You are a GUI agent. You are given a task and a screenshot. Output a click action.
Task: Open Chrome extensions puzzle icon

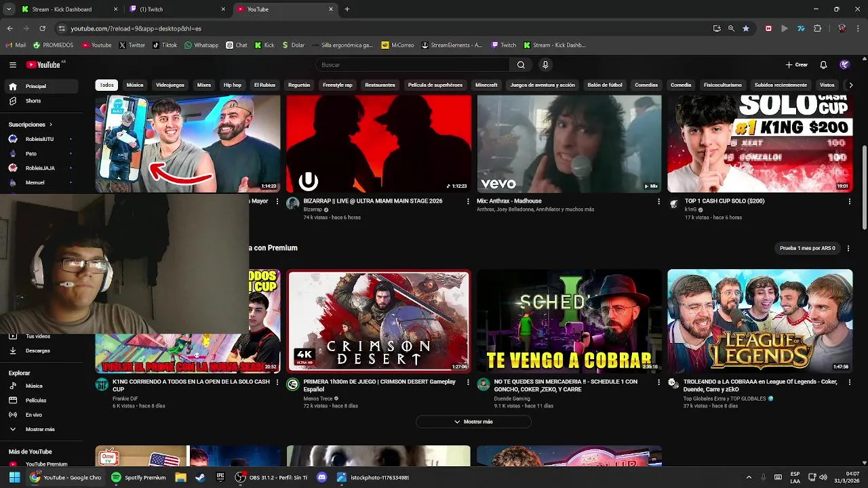point(817,28)
